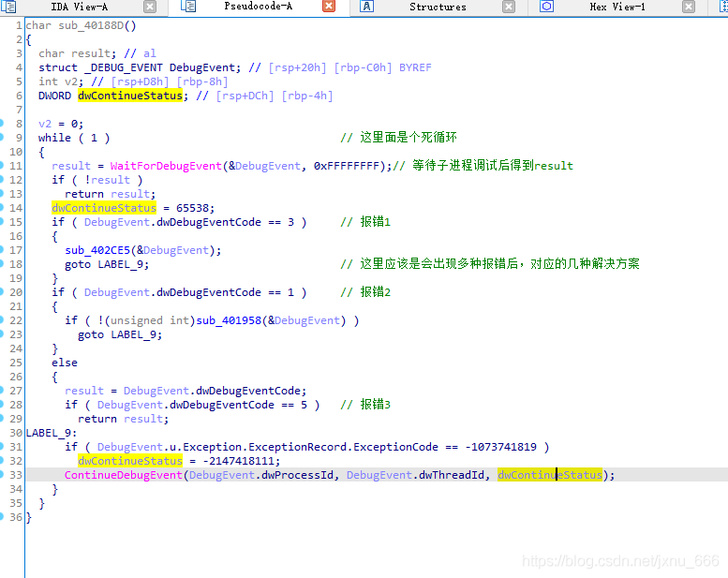This screenshot has width=728, height=578.
Task: Click dwProcessId field in line 33
Action: 297,475
